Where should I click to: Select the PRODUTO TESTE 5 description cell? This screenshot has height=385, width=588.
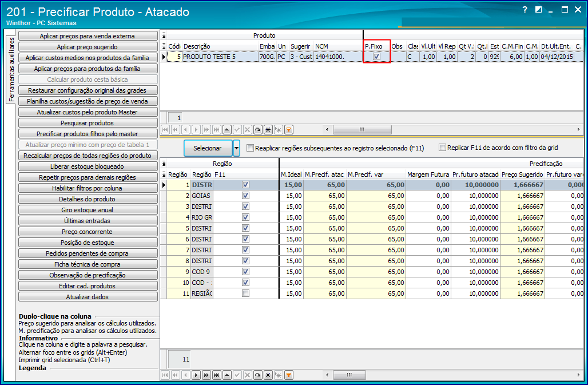220,57
